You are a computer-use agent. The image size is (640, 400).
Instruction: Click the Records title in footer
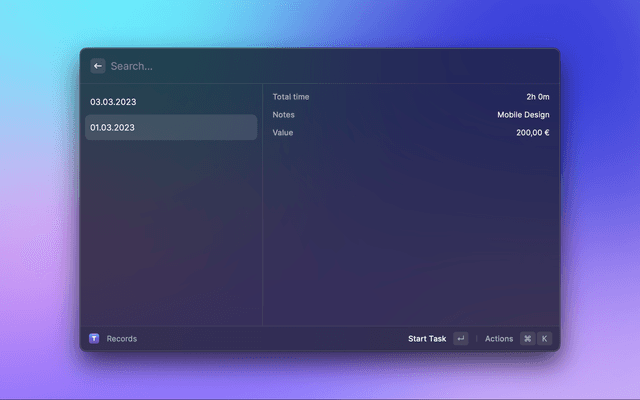(x=122, y=339)
